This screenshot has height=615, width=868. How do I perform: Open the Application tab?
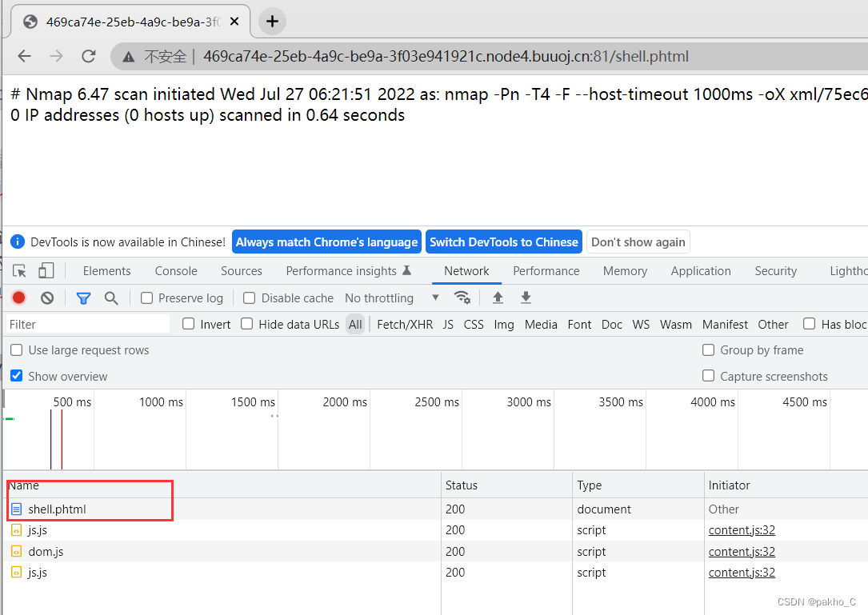(701, 270)
